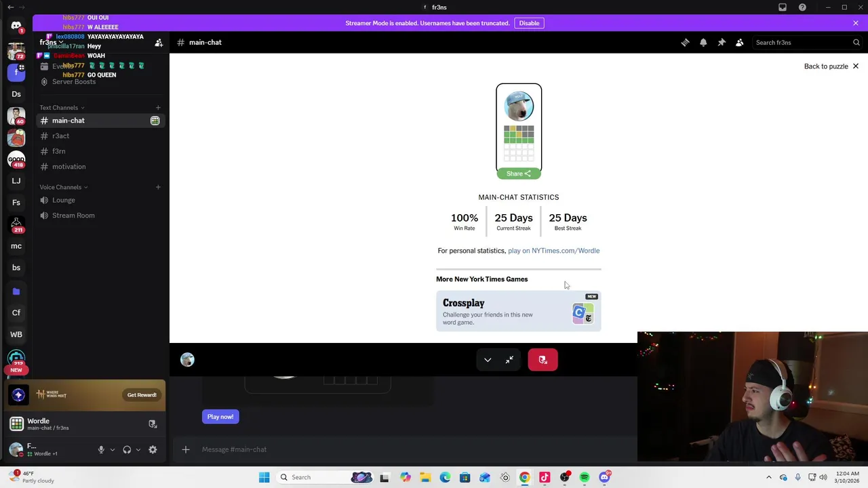Join the Lounge voice channel
Screen dimensions: 868x488
101,200
